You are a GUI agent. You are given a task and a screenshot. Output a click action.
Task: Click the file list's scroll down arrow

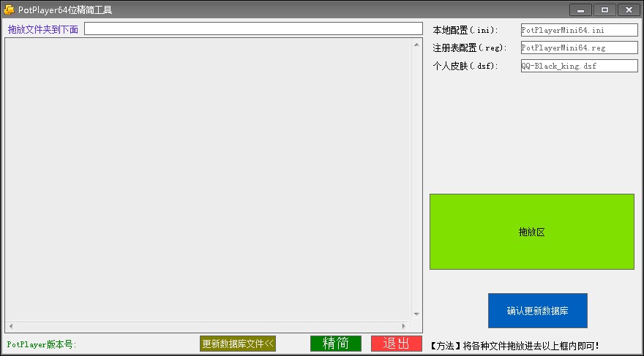(x=416, y=314)
